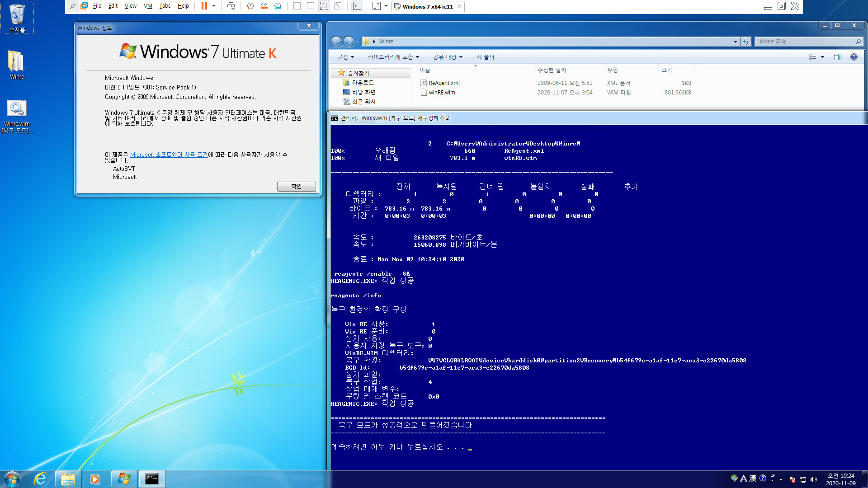Enable Unity mode icon

pyautogui.click(x=338, y=6)
